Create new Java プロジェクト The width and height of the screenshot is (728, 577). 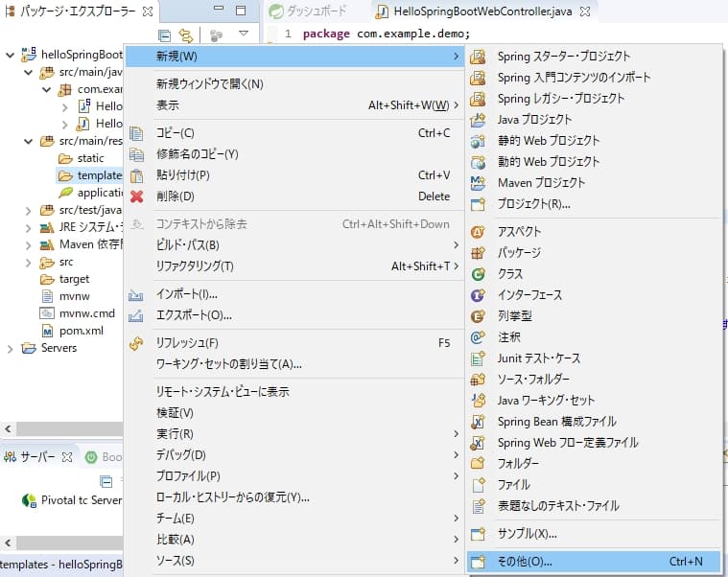tap(593, 120)
